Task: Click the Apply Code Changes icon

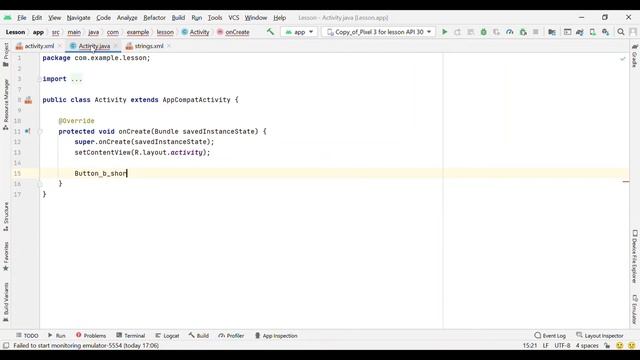Action: 471,32
